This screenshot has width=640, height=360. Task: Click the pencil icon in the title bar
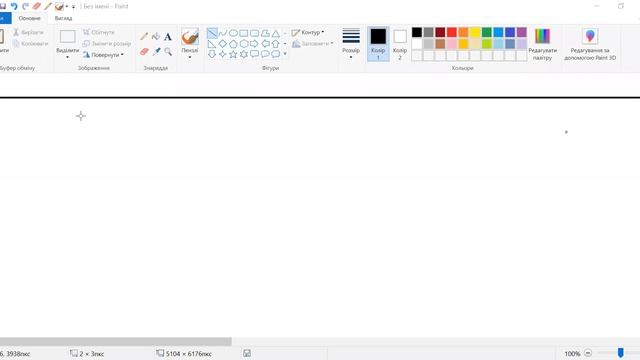click(48, 6)
